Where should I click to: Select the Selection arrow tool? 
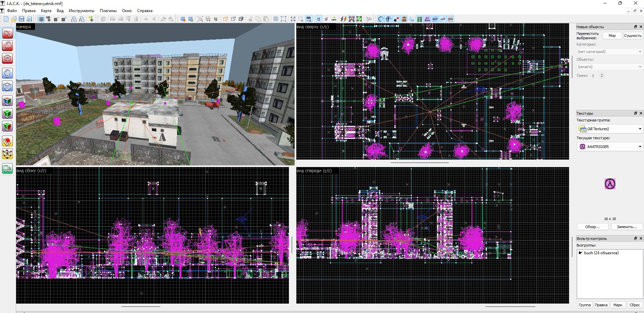[x=7, y=33]
